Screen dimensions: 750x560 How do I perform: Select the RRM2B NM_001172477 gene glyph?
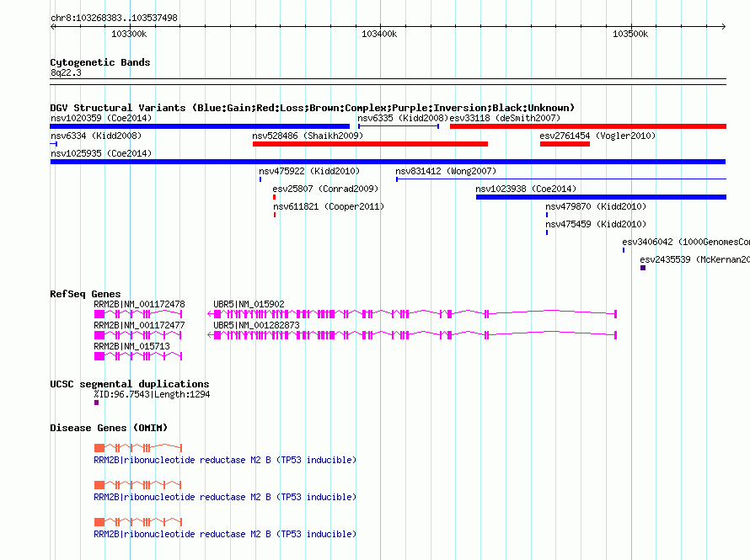pyautogui.click(x=138, y=335)
